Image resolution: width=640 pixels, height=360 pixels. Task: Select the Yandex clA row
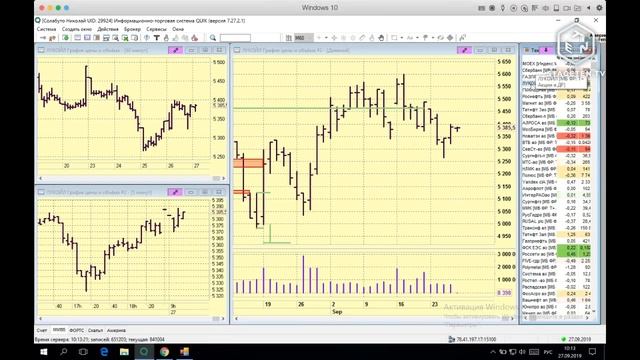[x=556, y=182]
